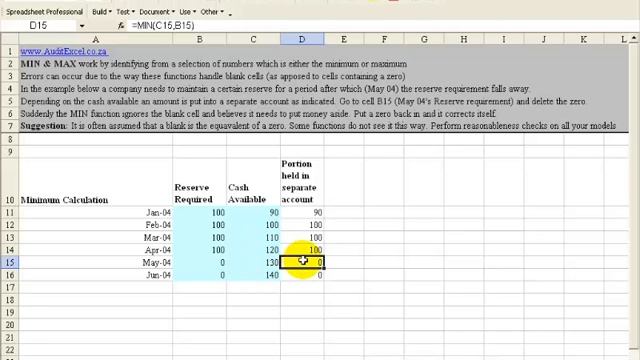Viewport: 640px width, 360px height.
Task: Click the vertical scrollbar up arrow
Action: 634,39
